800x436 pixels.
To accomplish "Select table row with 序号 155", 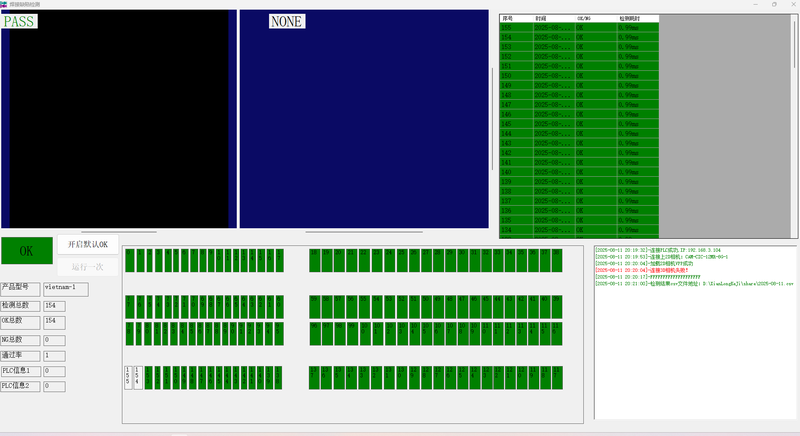I will (579, 28).
